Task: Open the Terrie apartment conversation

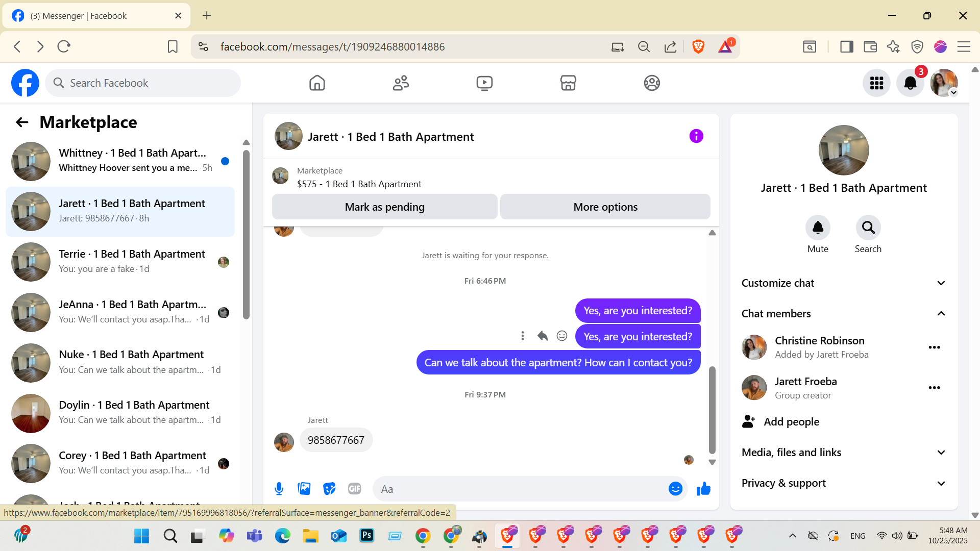Action: (120, 262)
